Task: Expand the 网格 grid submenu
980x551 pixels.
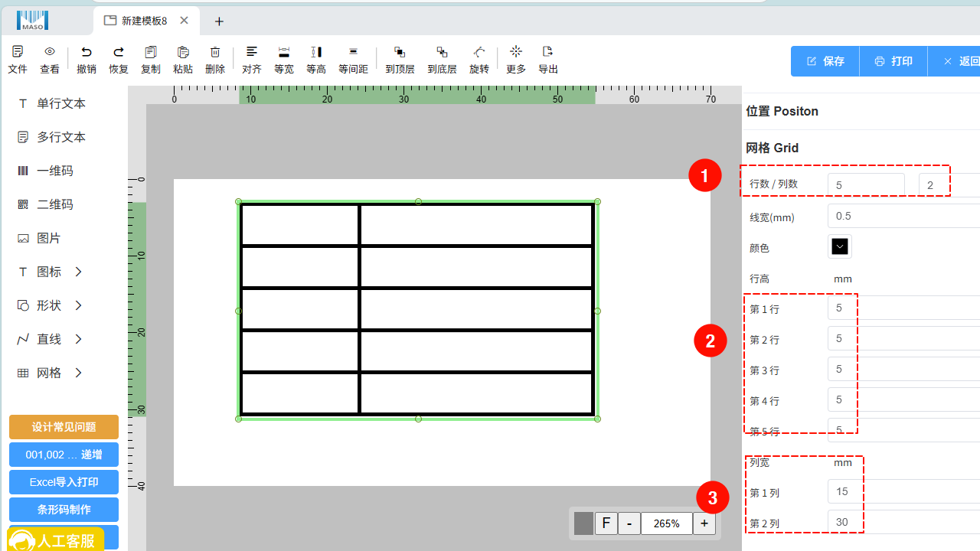Action: pyautogui.click(x=50, y=373)
